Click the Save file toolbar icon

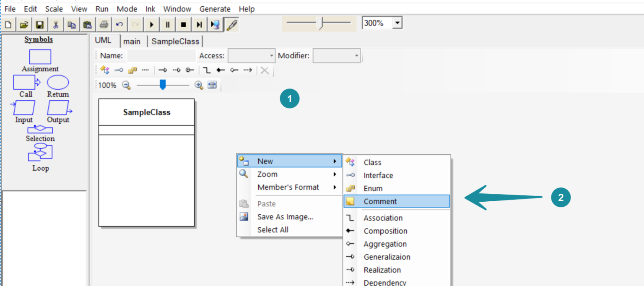pos(40,25)
